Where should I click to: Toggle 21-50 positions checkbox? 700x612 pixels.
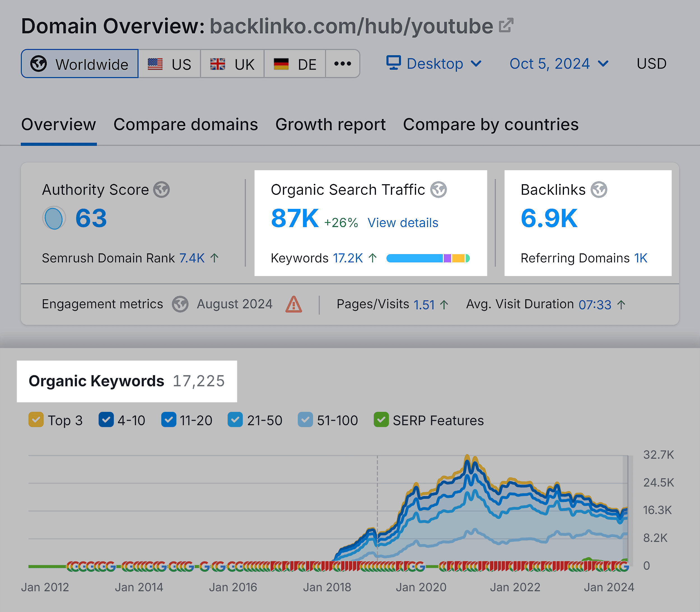coord(235,419)
